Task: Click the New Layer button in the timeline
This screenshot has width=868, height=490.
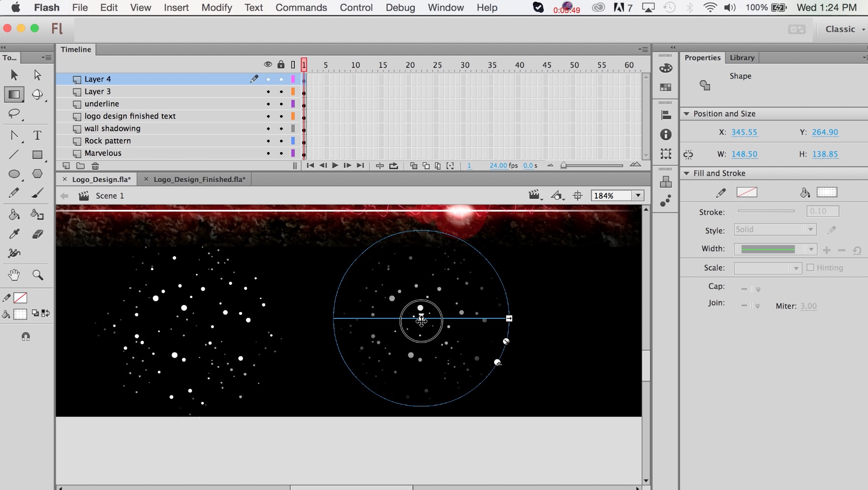Action: click(66, 166)
